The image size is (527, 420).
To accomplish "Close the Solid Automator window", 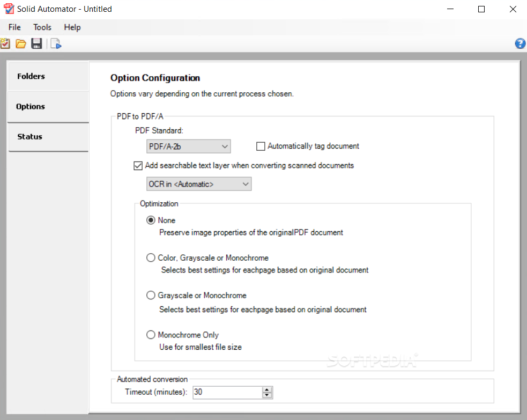I will pos(513,9).
